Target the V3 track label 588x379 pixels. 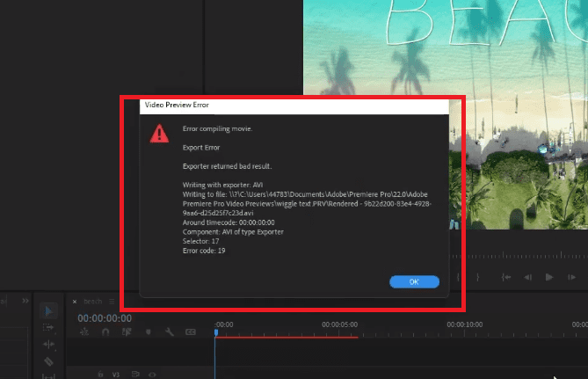coord(116,375)
